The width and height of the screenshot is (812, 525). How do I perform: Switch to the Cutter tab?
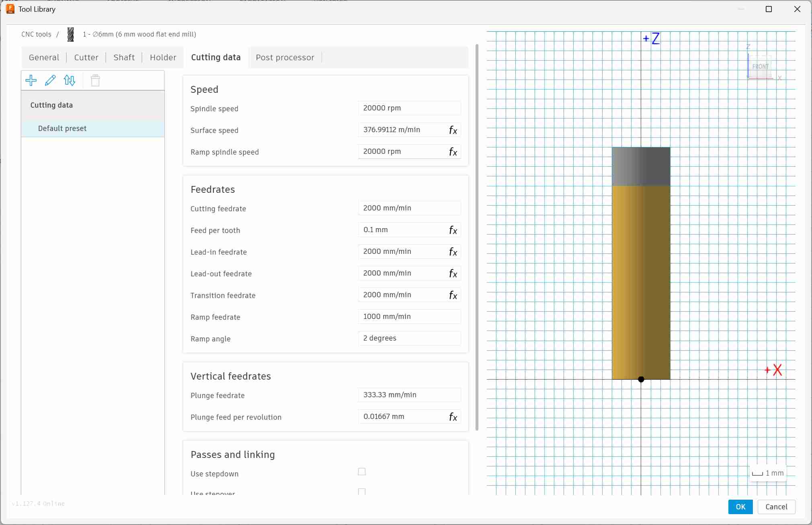[x=86, y=57]
